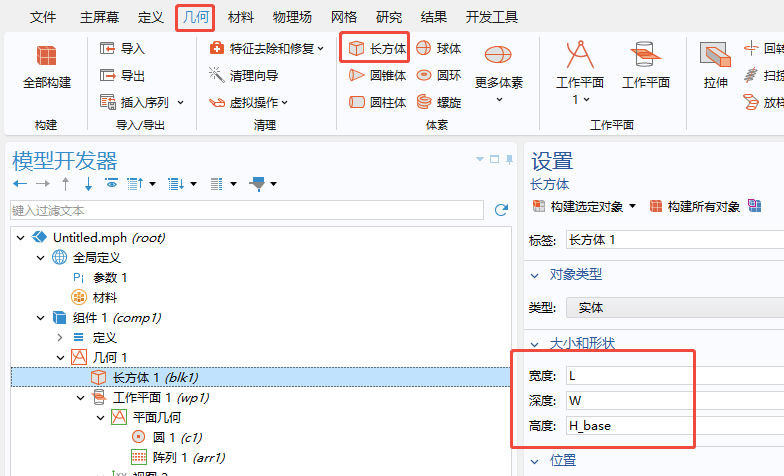Open the 文件 menu
784x476 pixels.
pyautogui.click(x=43, y=17)
